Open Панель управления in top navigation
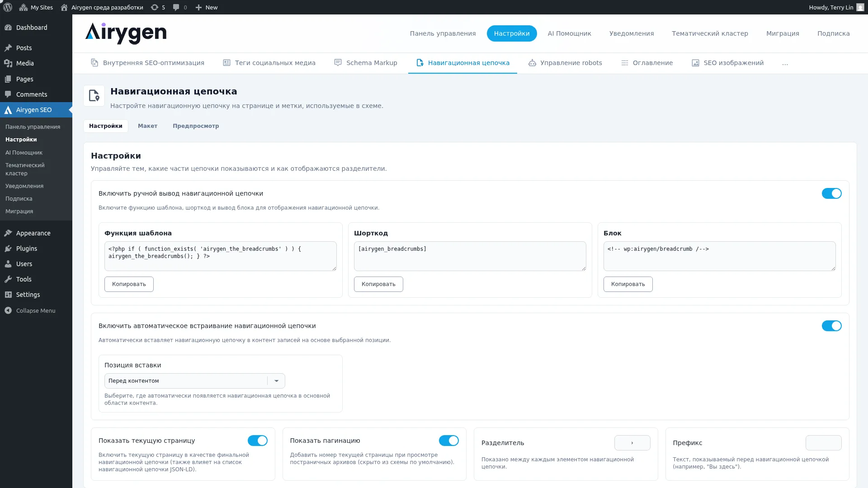Screen dimensions: 868x488 tap(443, 33)
